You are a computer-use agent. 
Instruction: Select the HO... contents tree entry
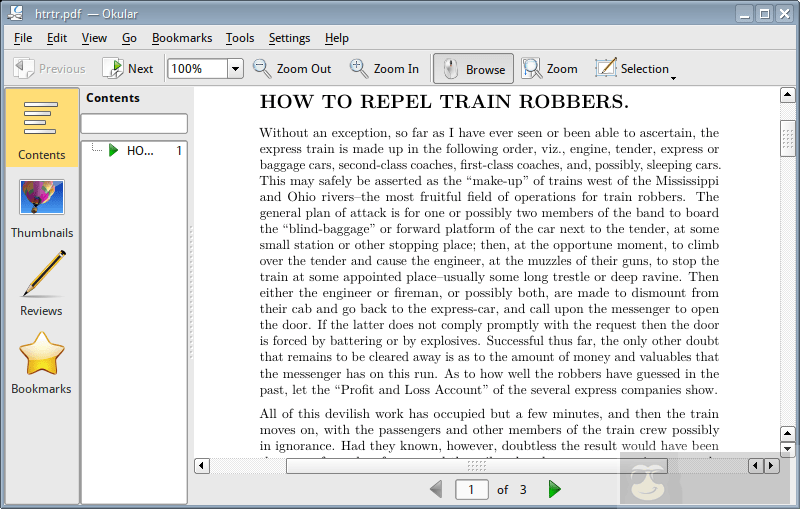pos(140,151)
